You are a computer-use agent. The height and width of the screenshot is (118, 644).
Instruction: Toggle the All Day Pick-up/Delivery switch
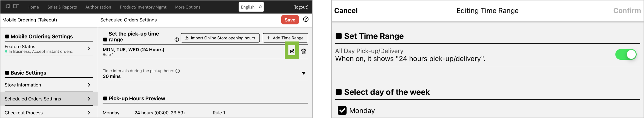tap(626, 54)
